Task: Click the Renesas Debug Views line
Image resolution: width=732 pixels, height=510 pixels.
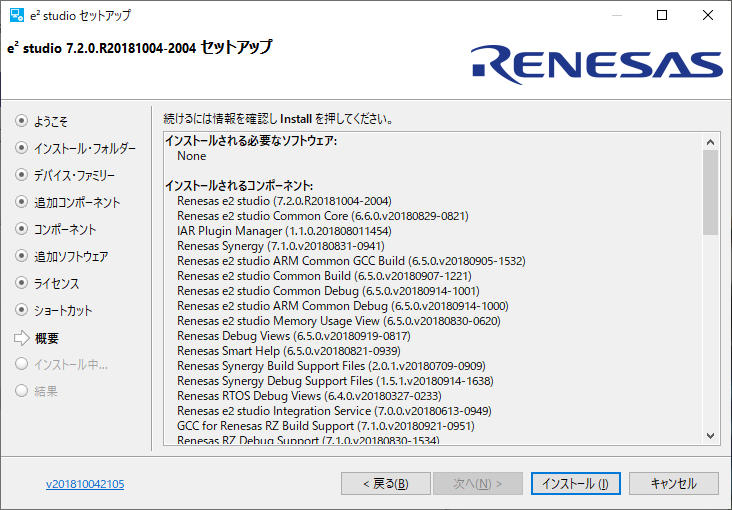Action: point(294,336)
